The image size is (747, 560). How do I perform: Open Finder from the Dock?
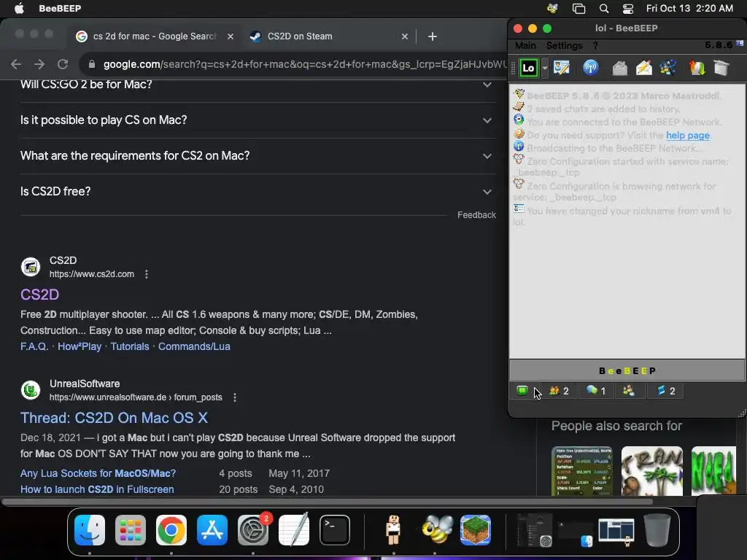90,530
